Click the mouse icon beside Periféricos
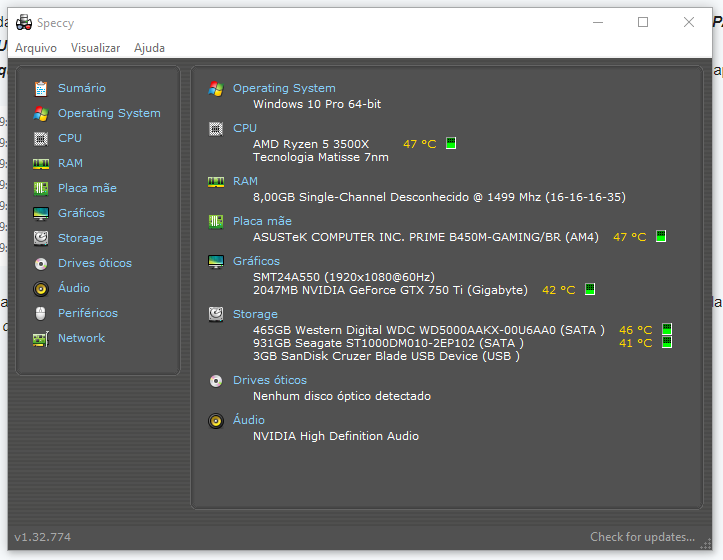Viewport: 723px width, 560px height. [x=41, y=313]
